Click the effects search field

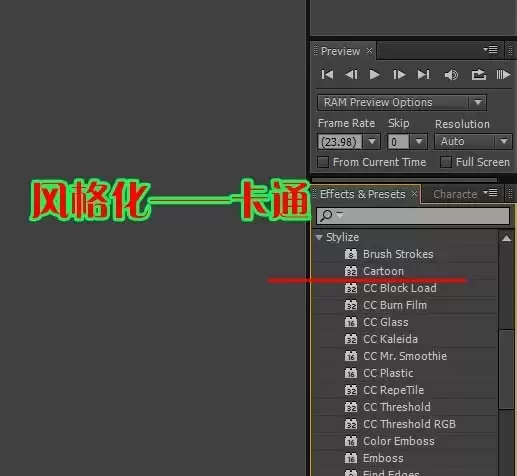pyautogui.click(x=413, y=216)
